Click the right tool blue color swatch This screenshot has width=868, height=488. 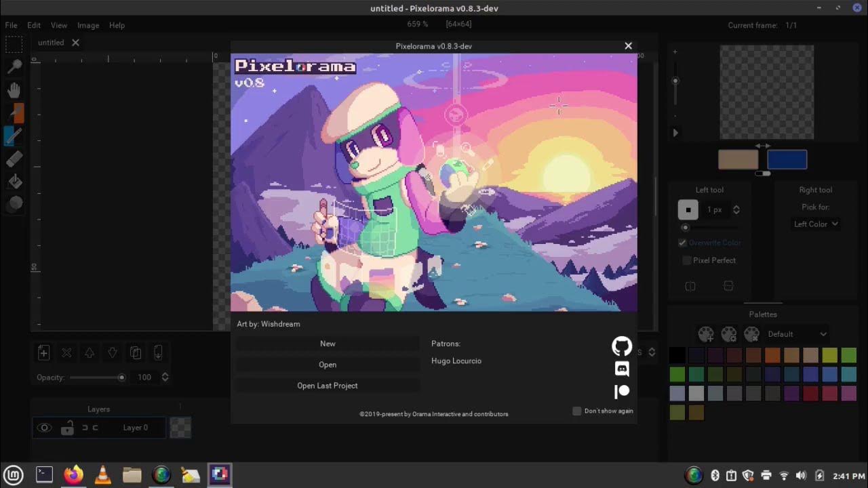(x=787, y=159)
